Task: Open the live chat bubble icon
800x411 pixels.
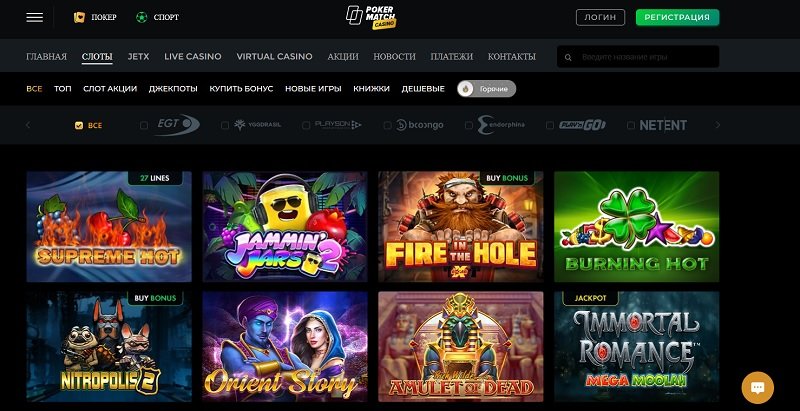Action: tap(758, 388)
